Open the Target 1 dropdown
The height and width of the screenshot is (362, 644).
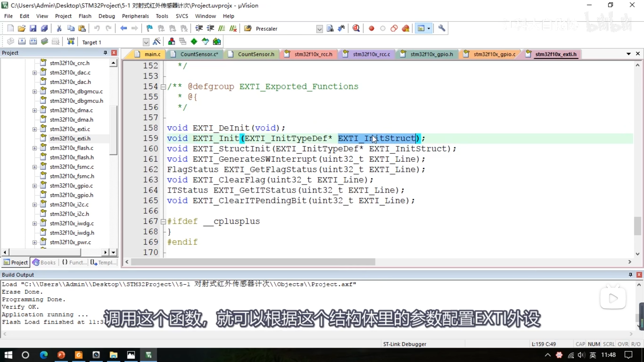click(146, 42)
